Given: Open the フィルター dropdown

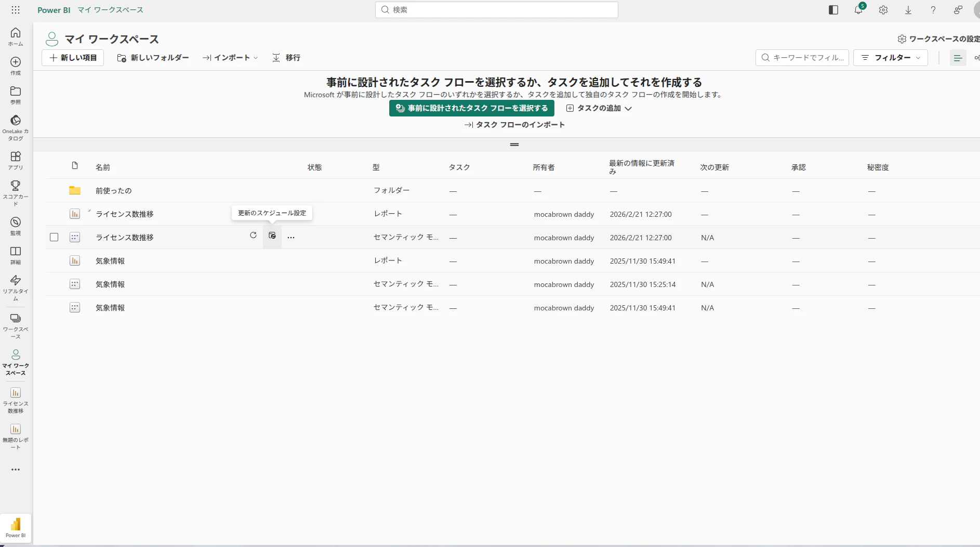Looking at the screenshot, I should (x=891, y=58).
